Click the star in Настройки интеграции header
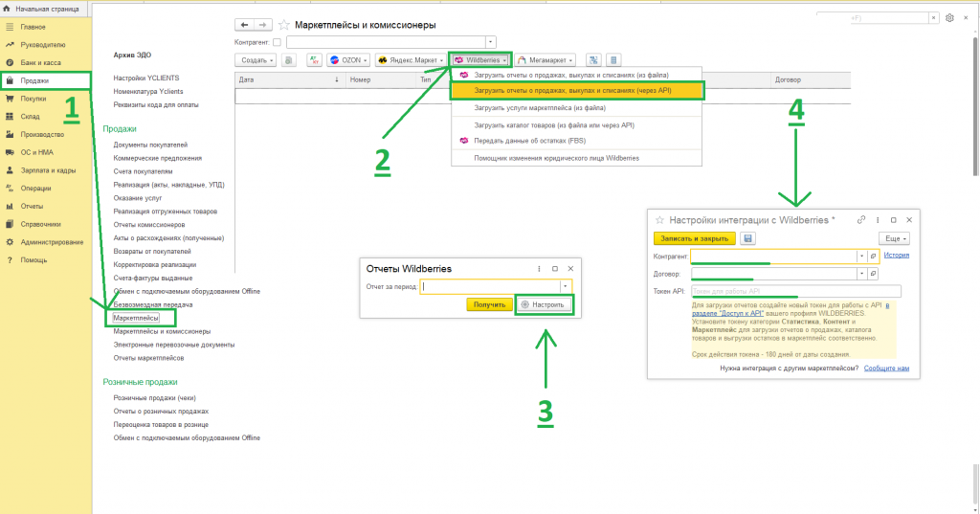The width and height of the screenshot is (980, 514). pyautogui.click(x=659, y=220)
